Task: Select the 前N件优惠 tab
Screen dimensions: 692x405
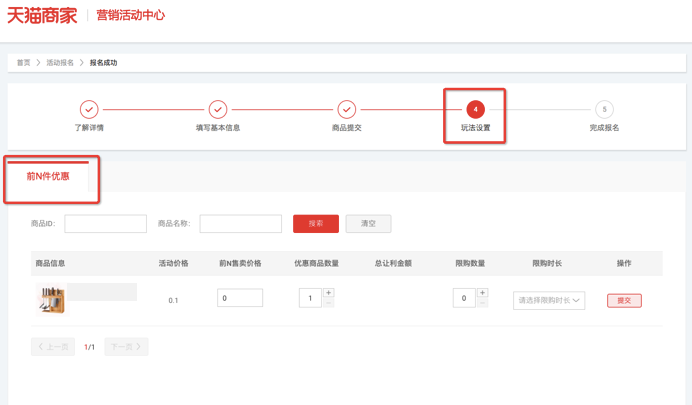Action: tap(48, 176)
